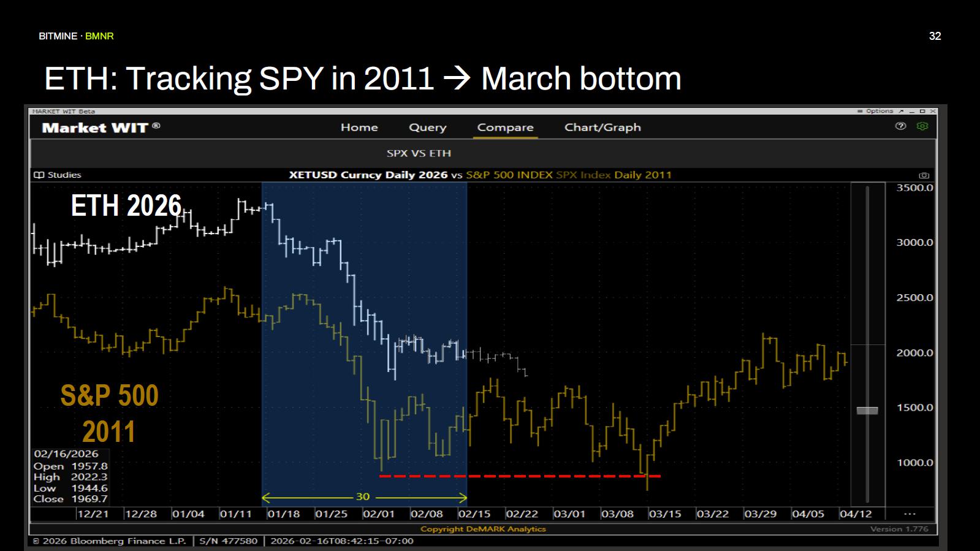Switch to the Query tab
This screenshot has width=980, height=551.
coord(427,127)
